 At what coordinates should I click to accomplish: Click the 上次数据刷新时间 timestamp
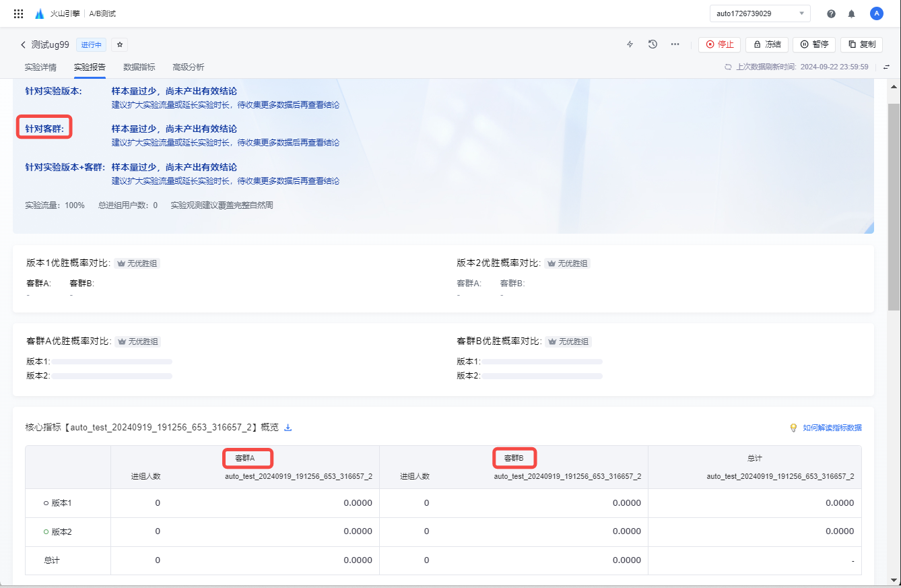click(x=802, y=67)
